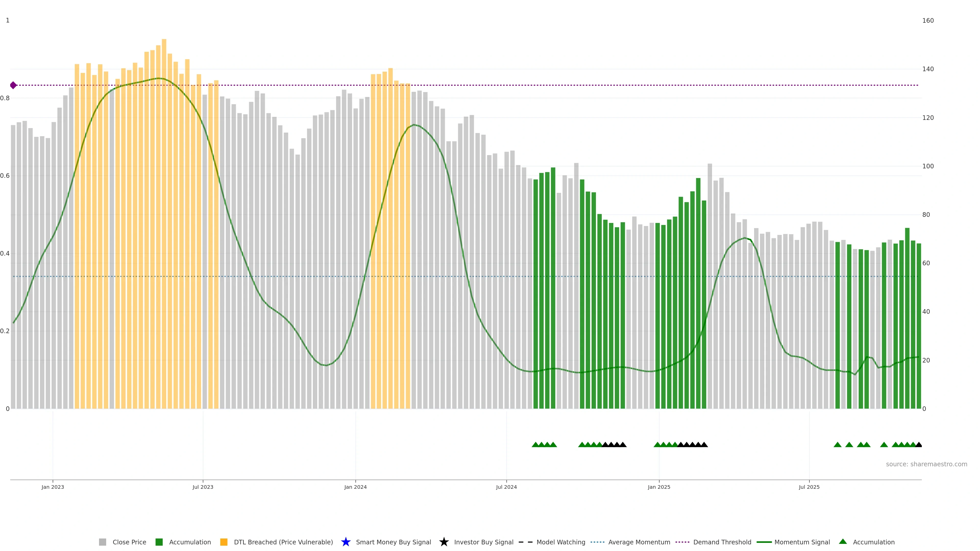The image size is (980, 551).
Task: Click the Jul 2024 axis label
Action: (506, 487)
